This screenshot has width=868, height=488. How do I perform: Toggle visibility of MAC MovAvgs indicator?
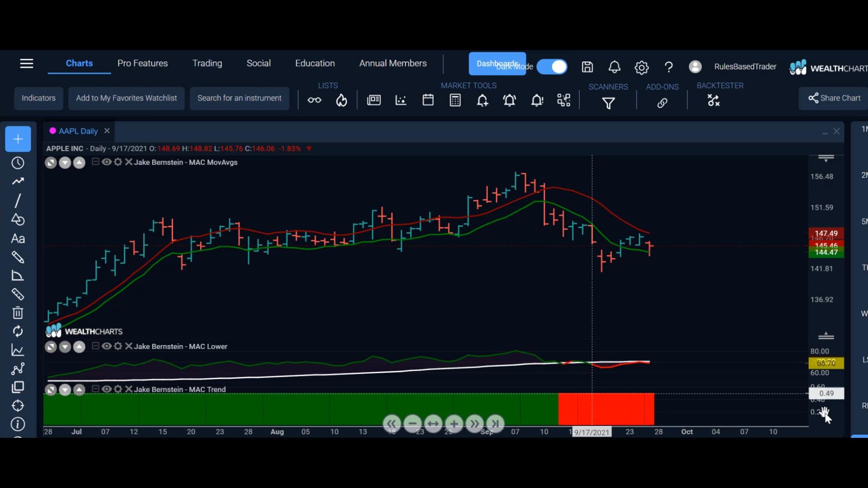click(107, 162)
